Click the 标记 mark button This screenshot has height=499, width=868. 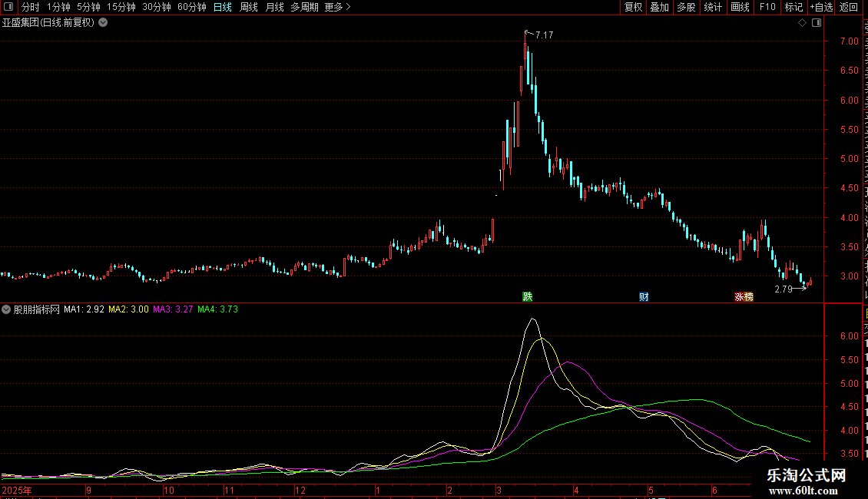793,7
